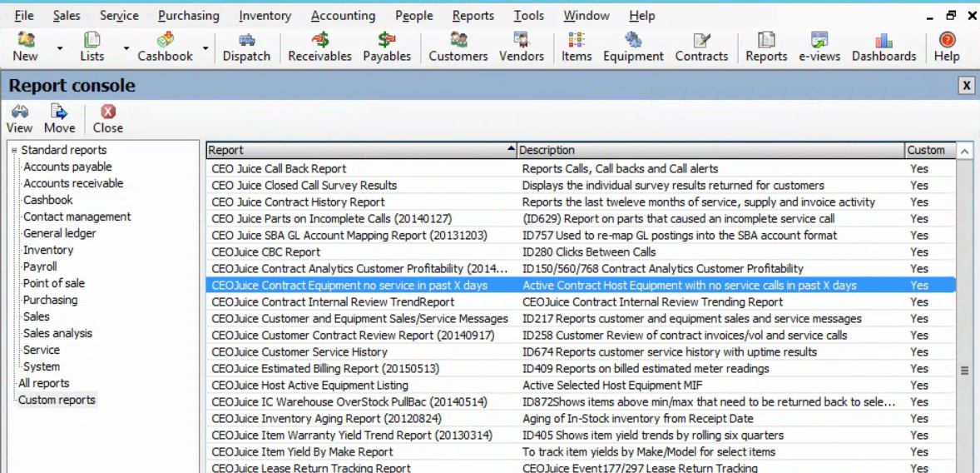Sort by the Report column header
980x473 pixels.
pos(361,150)
